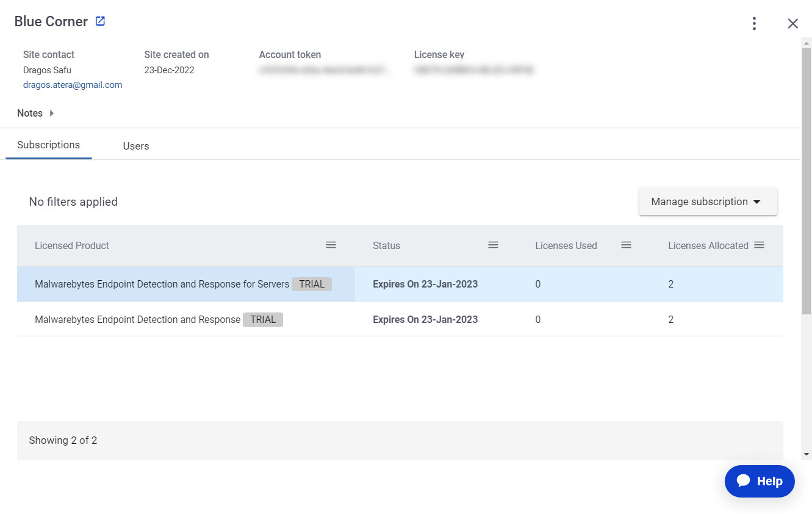
Task: Click the blurred Account token value
Action: pyautogui.click(x=325, y=70)
